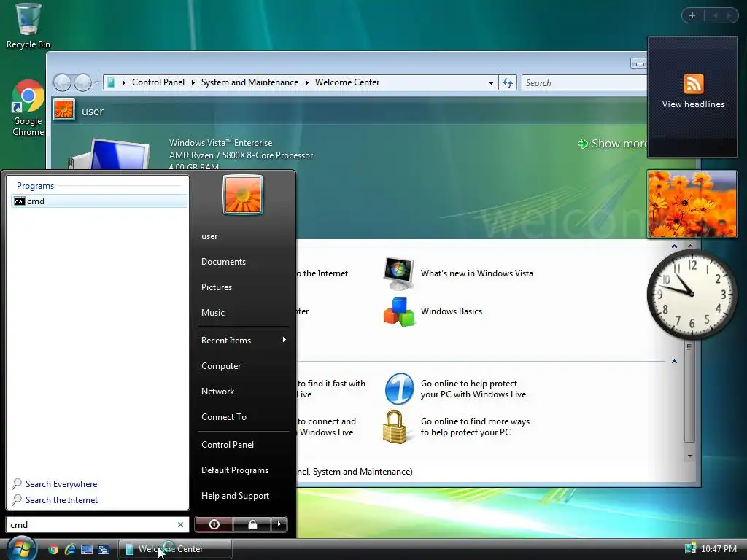Open Help and Support from Start menu
Screen dimensions: 747x560
click(236, 496)
